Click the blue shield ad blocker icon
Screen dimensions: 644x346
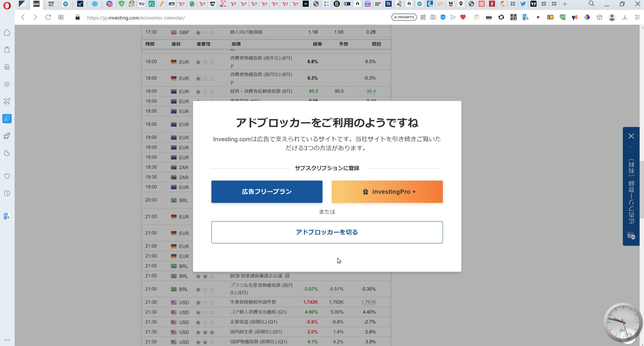[x=443, y=17]
